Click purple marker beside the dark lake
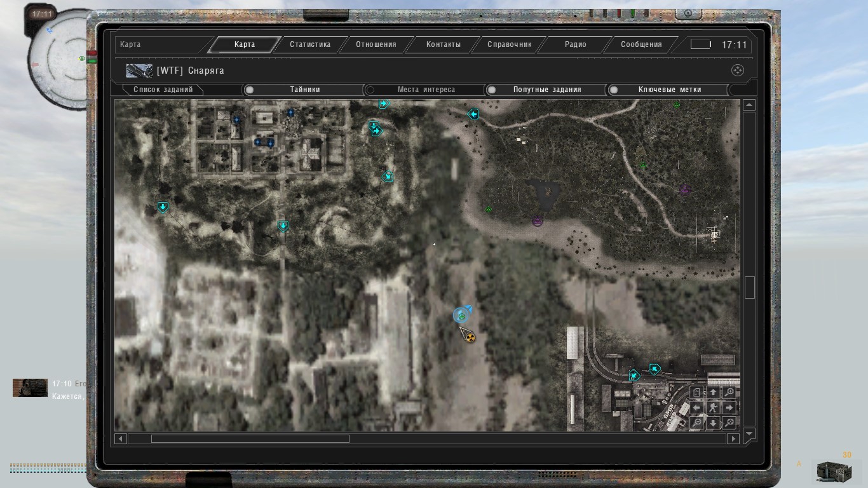868x488 pixels. pyautogui.click(x=538, y=221)
